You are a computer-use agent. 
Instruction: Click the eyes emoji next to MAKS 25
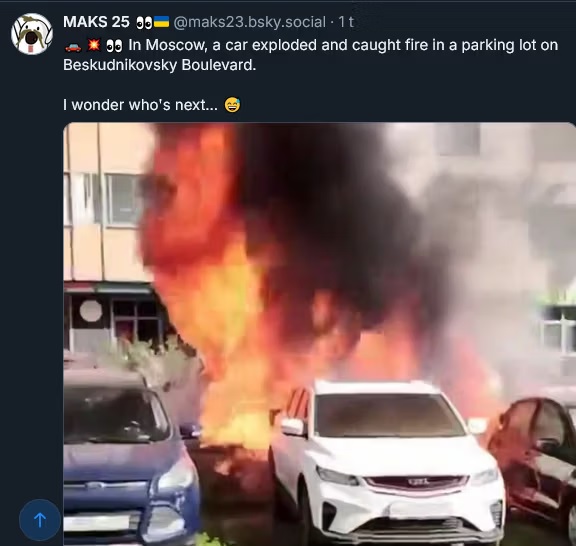point(144,23)
